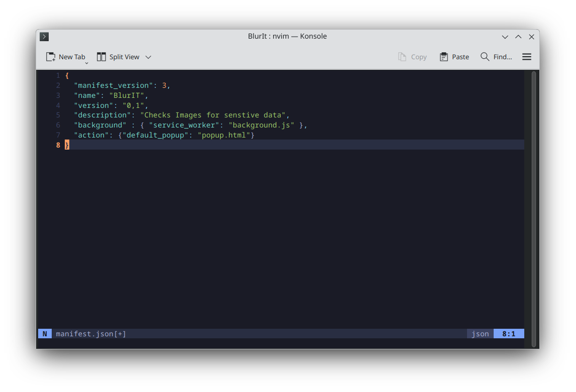Click the manifest.json[+] statusline filename
Screen dimensions: 576x392
(91, 334)
